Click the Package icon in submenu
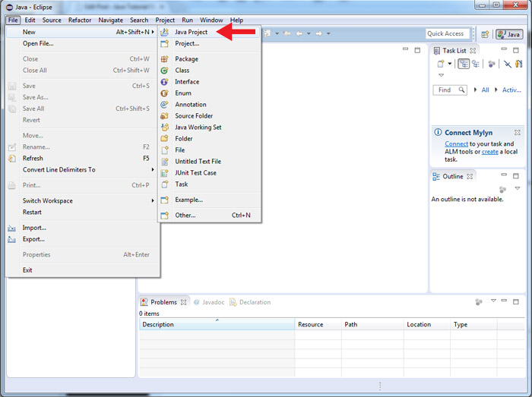This screenshot has width=532, height=397. 165,59
